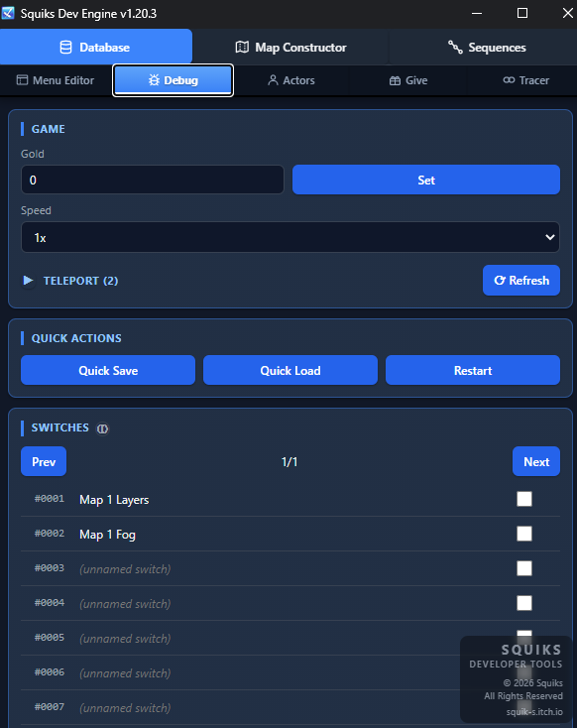Open the Tracer sub-tab

click(x=525, y=80)
